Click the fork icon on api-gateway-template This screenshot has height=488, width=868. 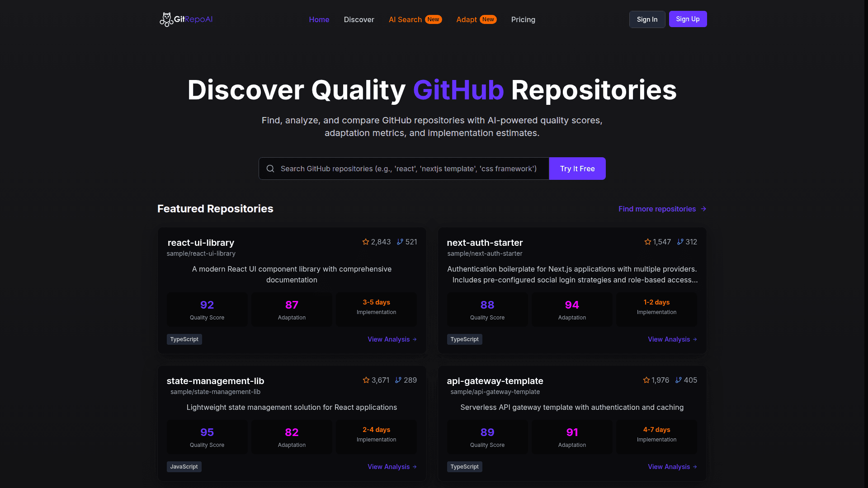[678, 380]
